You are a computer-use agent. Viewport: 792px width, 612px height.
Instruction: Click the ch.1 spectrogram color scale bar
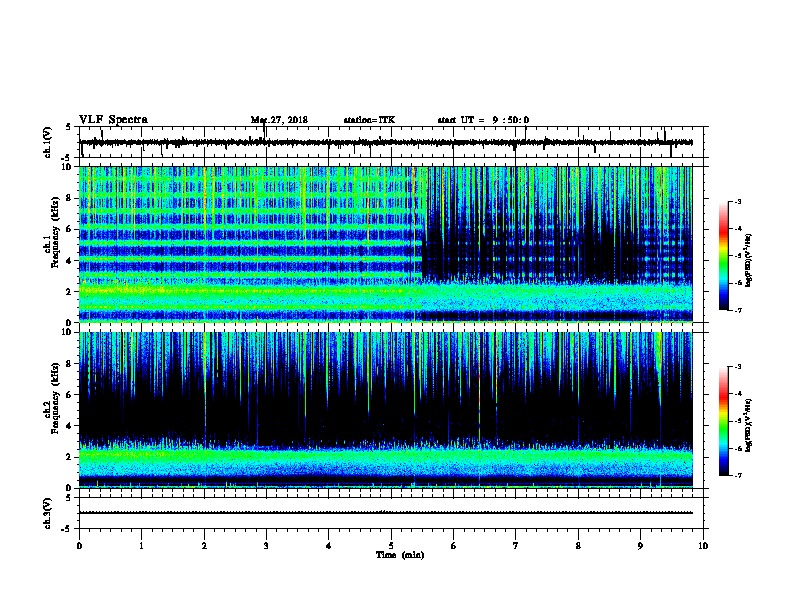(723, 256)
